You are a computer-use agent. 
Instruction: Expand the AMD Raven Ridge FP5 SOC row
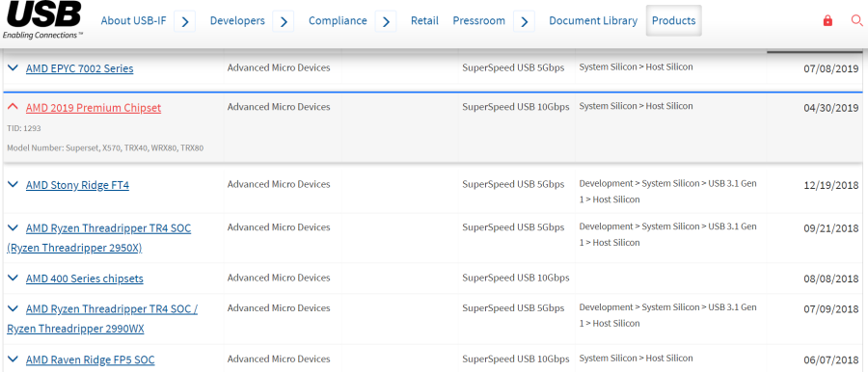click(x=13, y=359)
